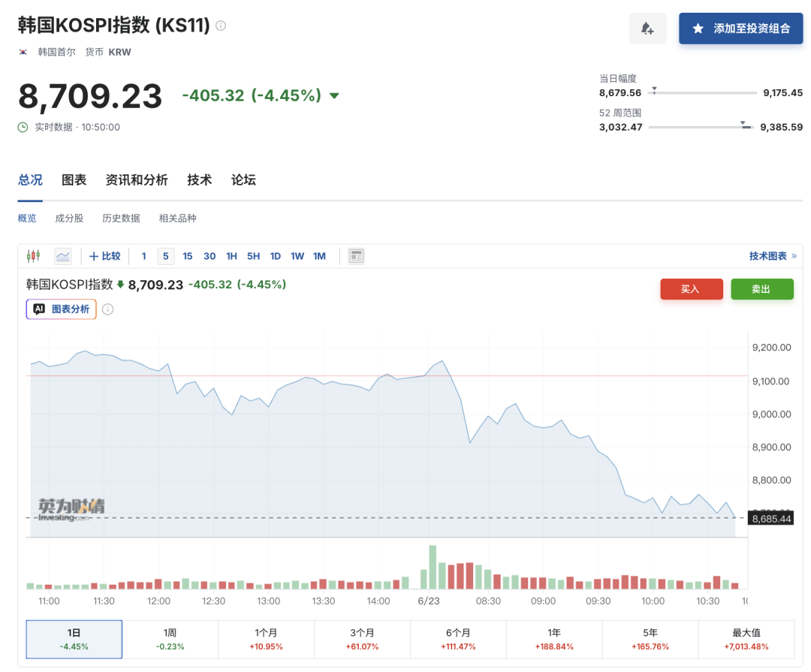Click info icon beside KS11 title

coord(221,26)
